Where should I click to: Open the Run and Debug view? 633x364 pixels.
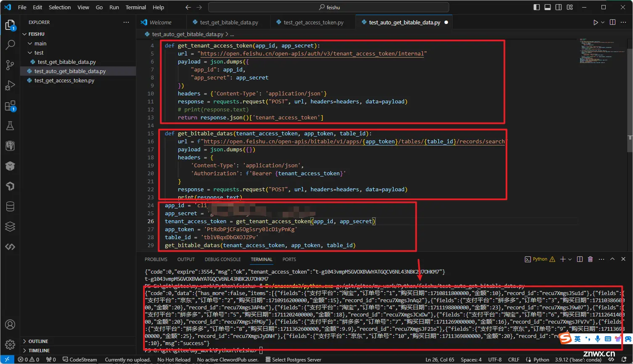[x=10, y=85]
